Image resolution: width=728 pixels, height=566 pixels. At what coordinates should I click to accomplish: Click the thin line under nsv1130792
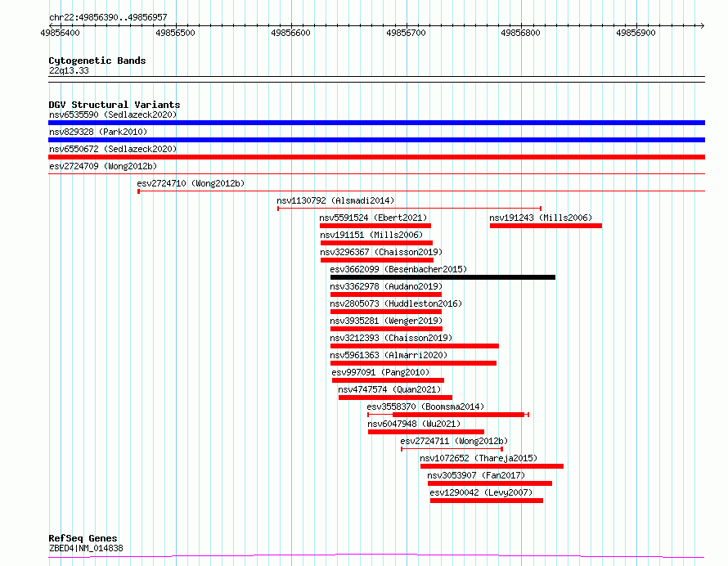(410, 209)
